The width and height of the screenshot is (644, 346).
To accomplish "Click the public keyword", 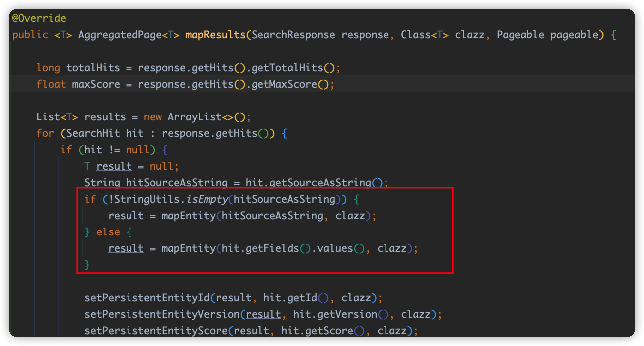I will click(x=30, y=35).
